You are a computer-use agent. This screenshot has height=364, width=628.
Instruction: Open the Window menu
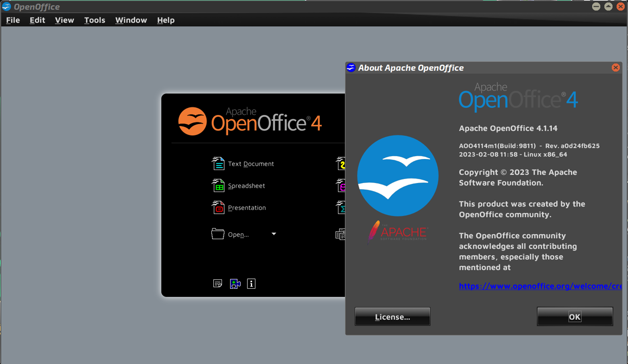pyautogui.click(x=131, y=20)
